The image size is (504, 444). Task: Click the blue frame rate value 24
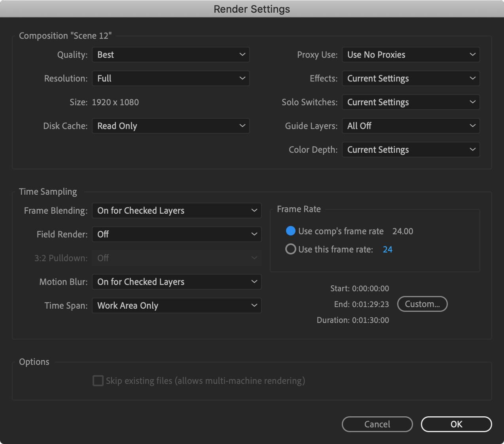point(388,249)
